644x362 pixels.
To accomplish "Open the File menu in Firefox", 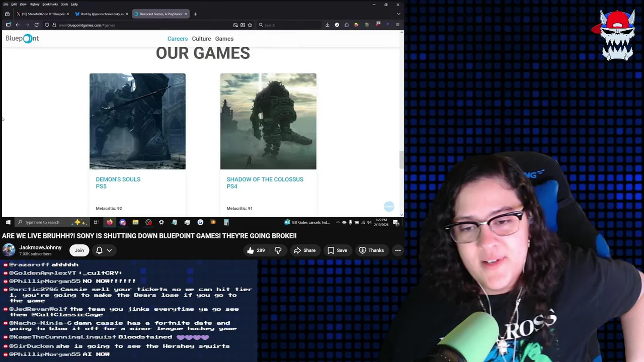I will click(x=6, y=4).
